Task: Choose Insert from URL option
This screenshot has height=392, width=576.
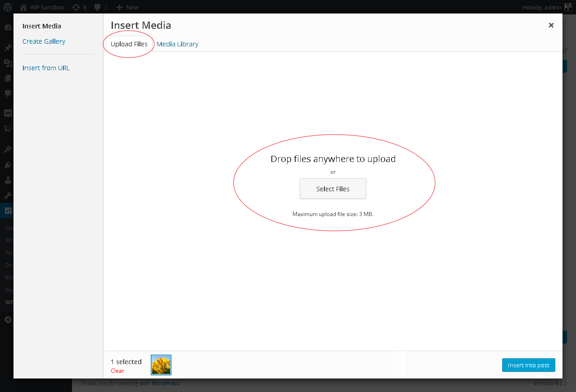Action: coord(46,68)
